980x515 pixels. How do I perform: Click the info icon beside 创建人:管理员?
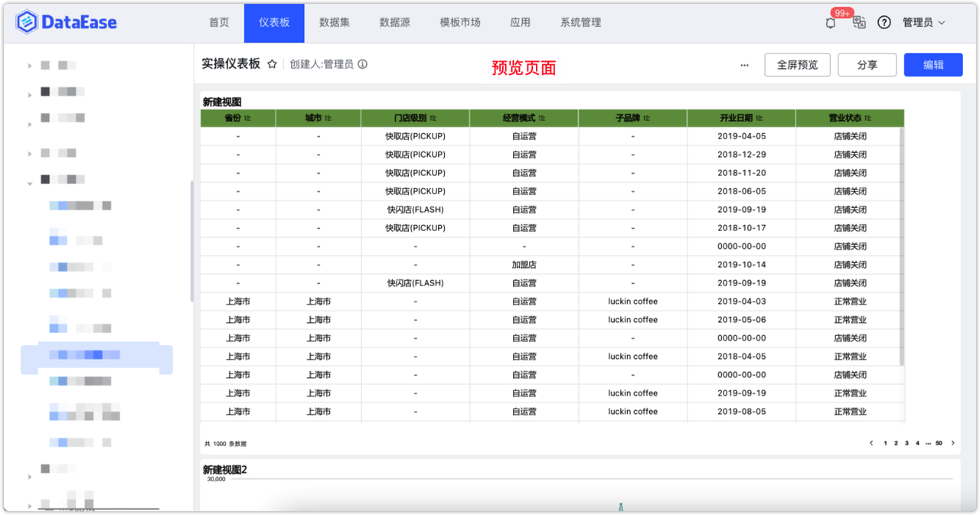click(363, 64)
